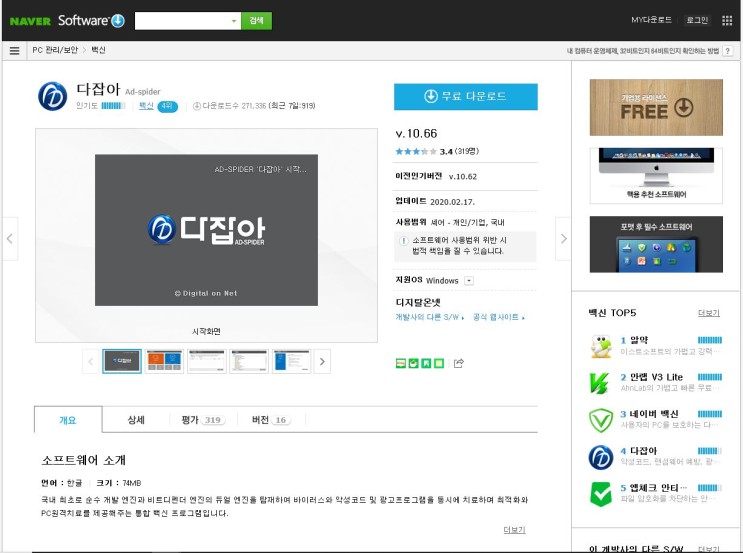This screenshot has height=553, width=743.
Task: Click the 4위 rank badge
Action: click(x=167, y=106)
